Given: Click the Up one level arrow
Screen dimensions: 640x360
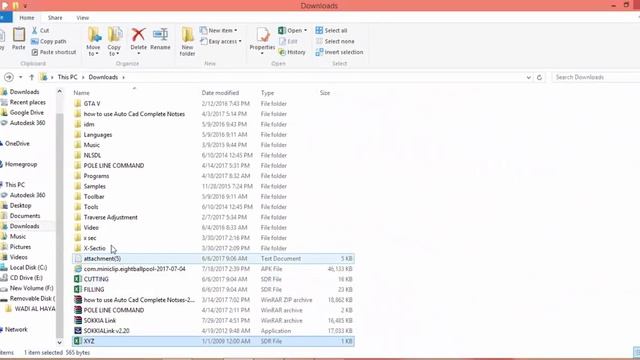Looking at the screenshot, I should point(31,77).
